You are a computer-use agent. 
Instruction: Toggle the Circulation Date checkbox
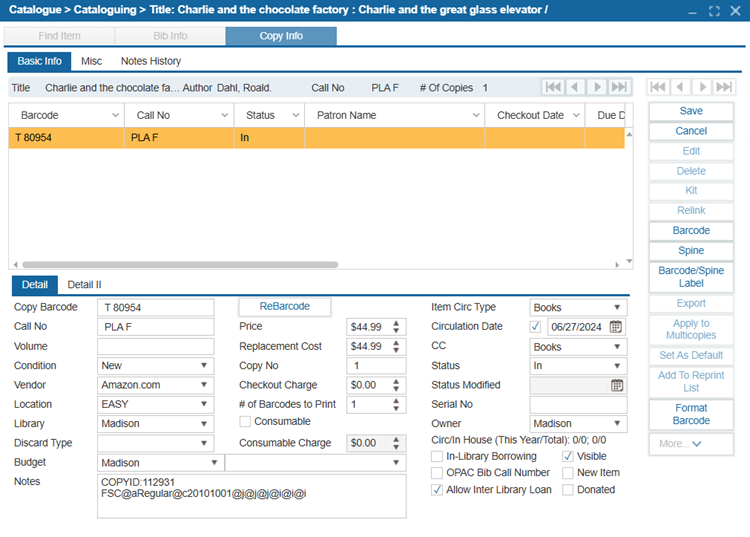[x=535, y=327]
